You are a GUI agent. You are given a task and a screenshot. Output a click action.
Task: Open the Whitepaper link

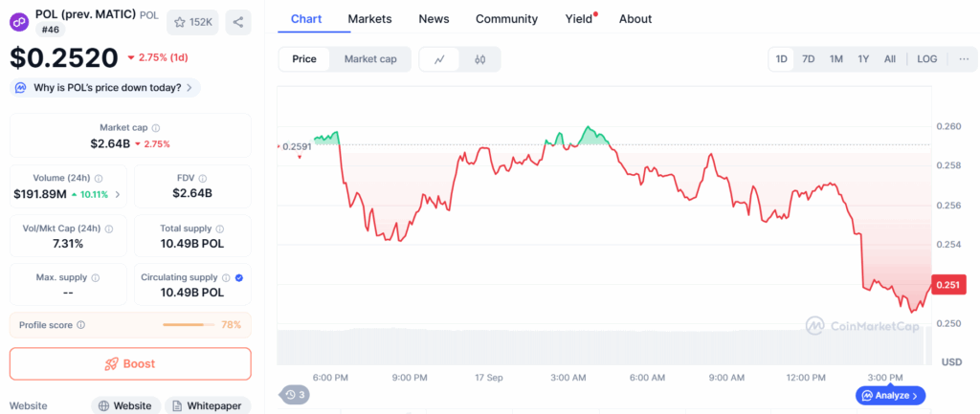(x=207, y=406)
